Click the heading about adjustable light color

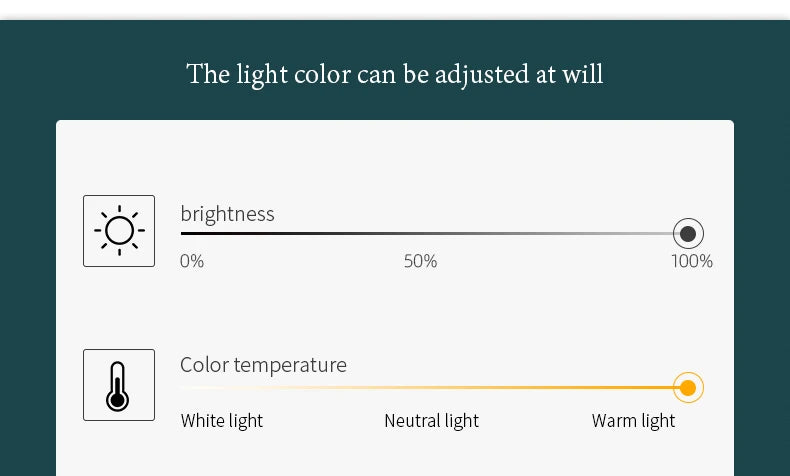pyautogui.click(x=394, y=75)
